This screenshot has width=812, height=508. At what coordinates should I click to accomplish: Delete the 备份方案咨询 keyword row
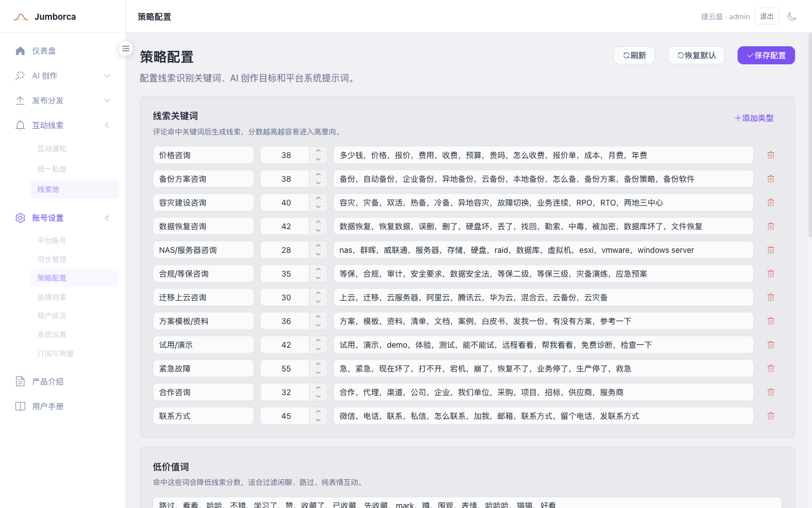(x=771, y=179)
